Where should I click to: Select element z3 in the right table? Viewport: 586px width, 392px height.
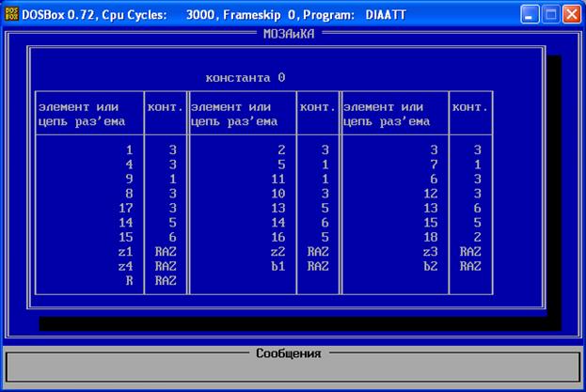(431, 252)
